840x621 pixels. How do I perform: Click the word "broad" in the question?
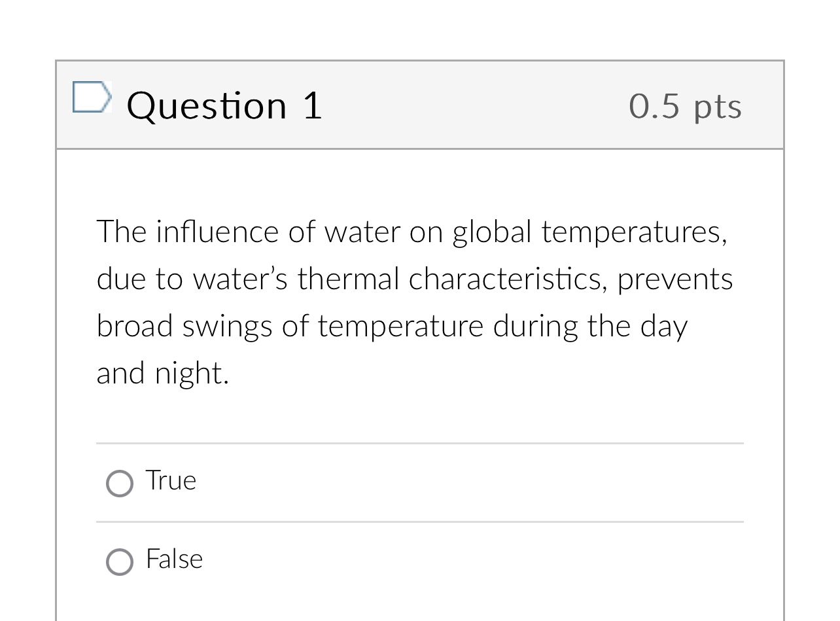tap(134, 327)
